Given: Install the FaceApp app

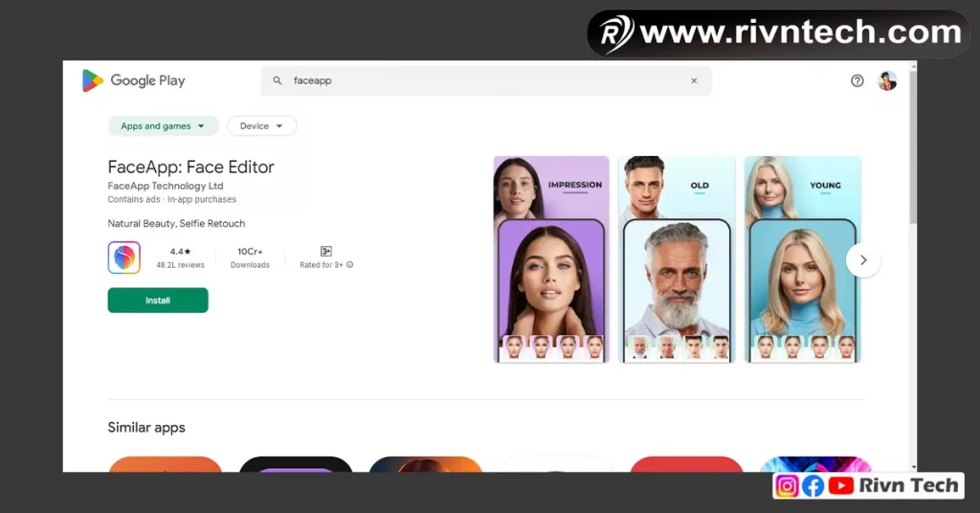Looking at the screenshot, I should 158,301.
